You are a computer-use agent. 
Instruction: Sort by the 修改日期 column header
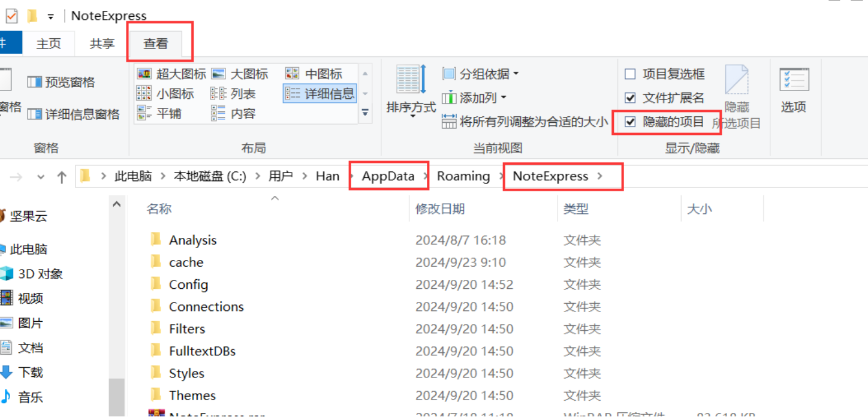pos(440,208)
